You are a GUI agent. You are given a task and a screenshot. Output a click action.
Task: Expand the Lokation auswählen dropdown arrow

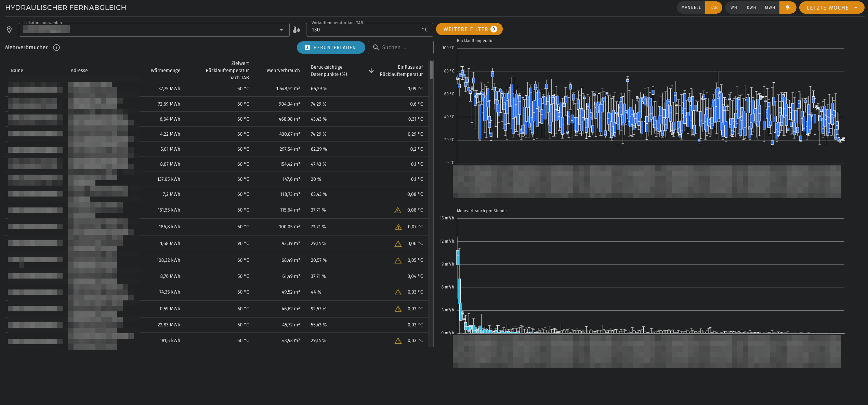pyautogui.click(x=281, y=30)
